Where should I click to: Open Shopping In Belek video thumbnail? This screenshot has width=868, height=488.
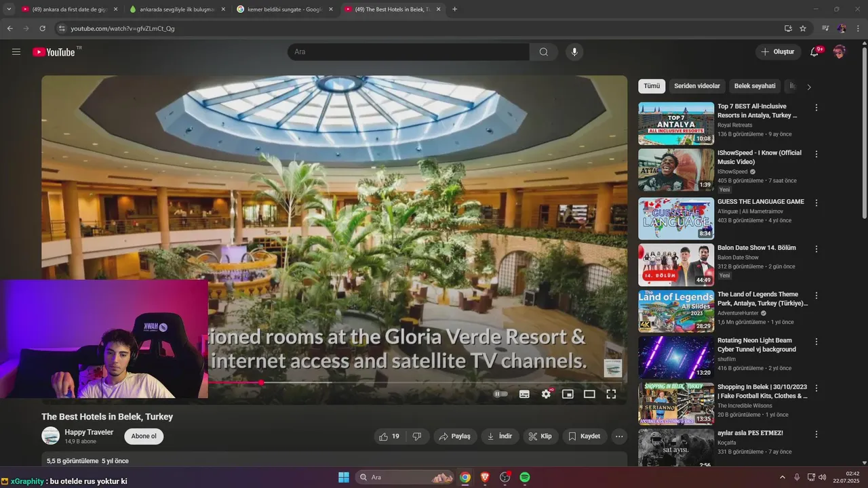pos(676,404)
